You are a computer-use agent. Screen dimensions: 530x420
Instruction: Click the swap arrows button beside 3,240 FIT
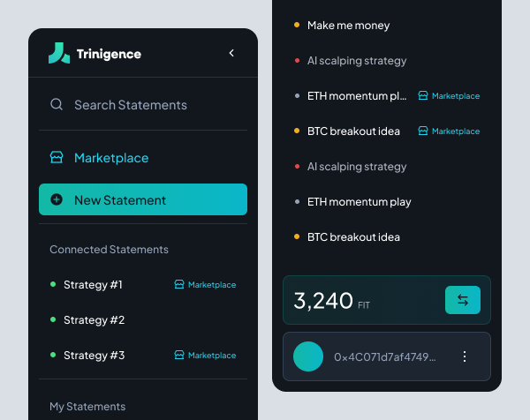click(x=463, y=300)
